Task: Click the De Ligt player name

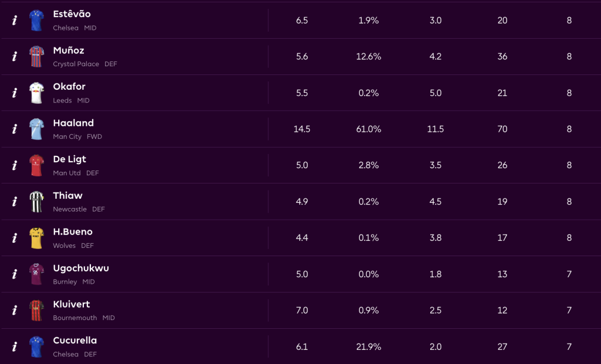Action: (69, 159)
